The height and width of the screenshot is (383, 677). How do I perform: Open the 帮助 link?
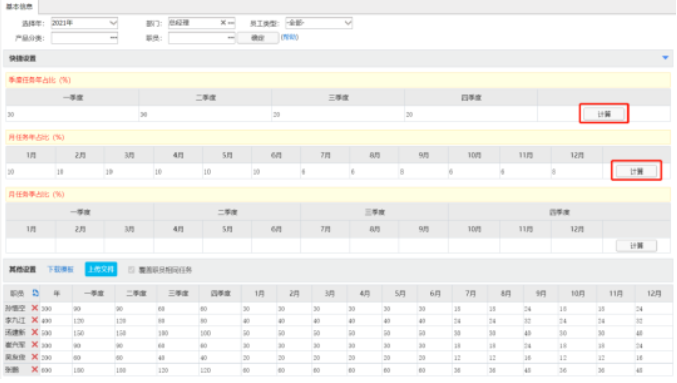(290, 37)
